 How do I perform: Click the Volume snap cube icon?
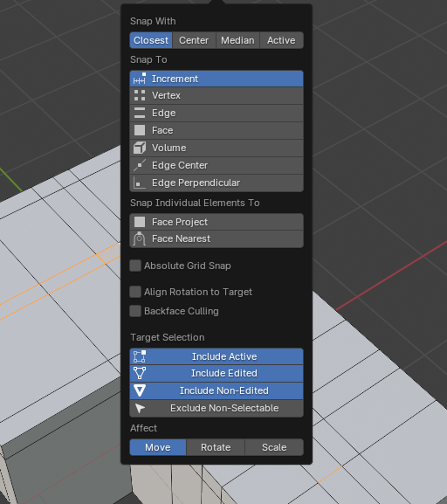click(140, 148)
